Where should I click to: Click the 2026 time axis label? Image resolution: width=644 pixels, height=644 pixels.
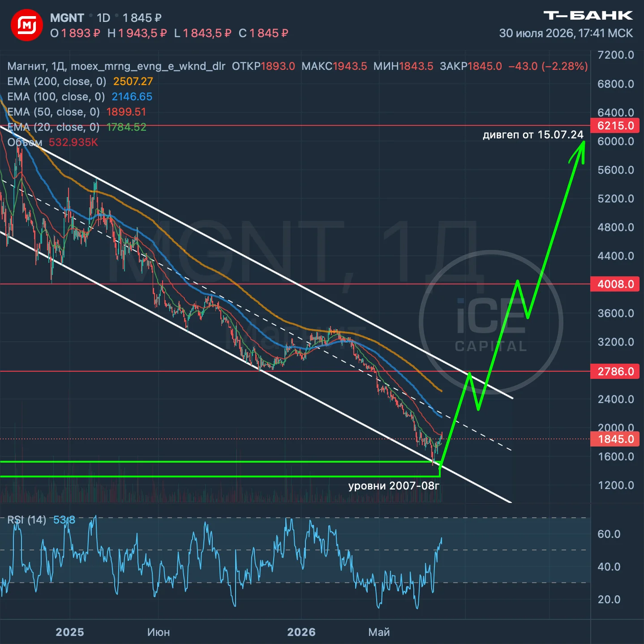301,632
